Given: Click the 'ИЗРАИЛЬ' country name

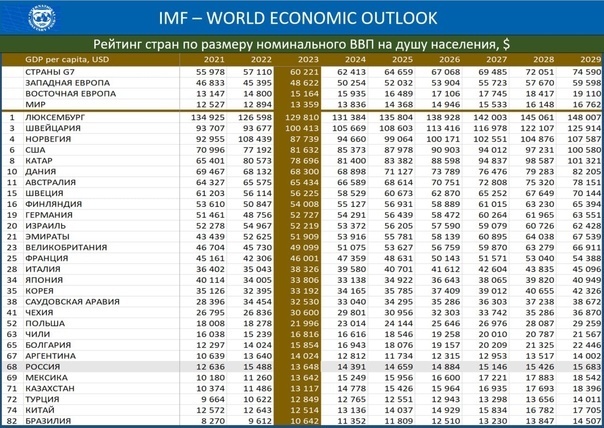Looking at the screenshot, I should (x=45, y=226).
